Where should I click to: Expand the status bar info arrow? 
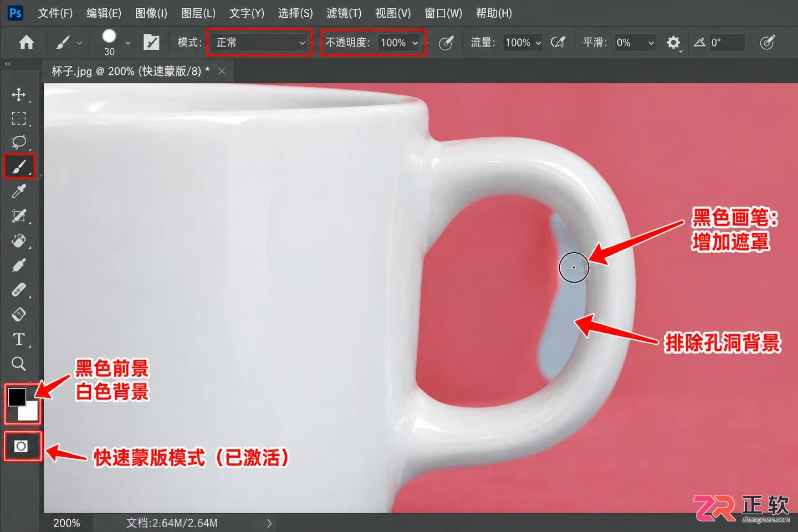[x=269, y=523]
